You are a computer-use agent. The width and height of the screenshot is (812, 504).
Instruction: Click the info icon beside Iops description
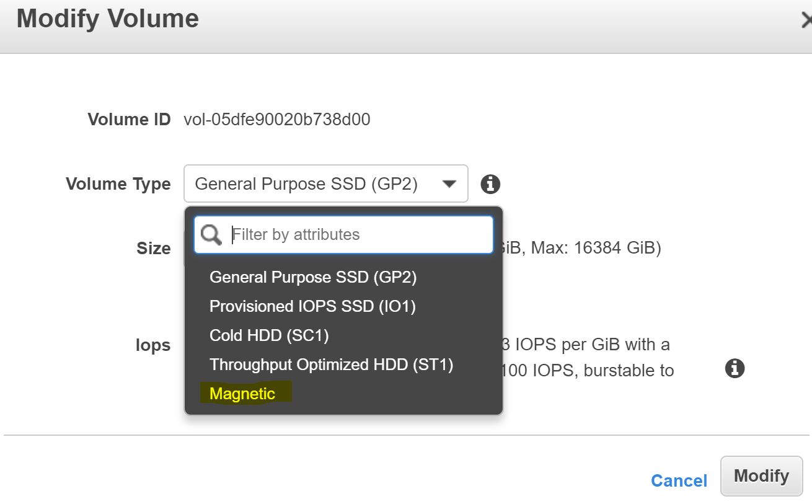pos(735,368)
